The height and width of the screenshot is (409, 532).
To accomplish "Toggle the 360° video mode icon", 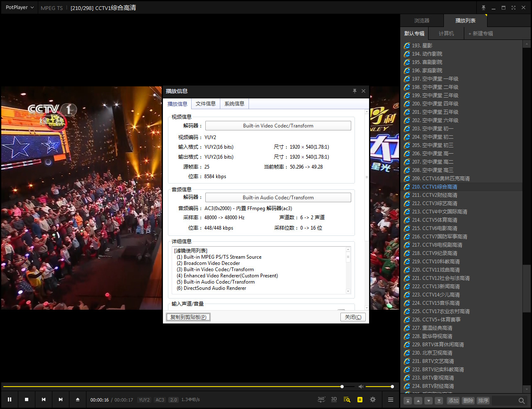I will (x=321, y=399).
